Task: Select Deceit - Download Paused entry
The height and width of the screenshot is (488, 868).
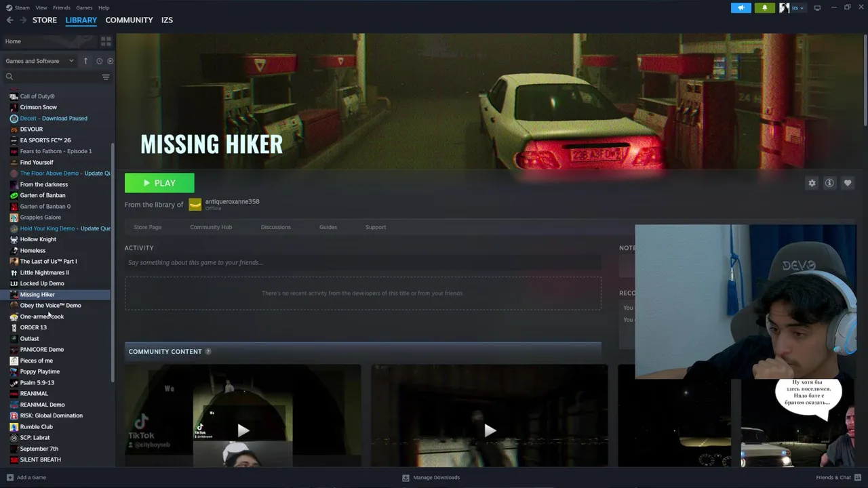Action: coord(54,118)
